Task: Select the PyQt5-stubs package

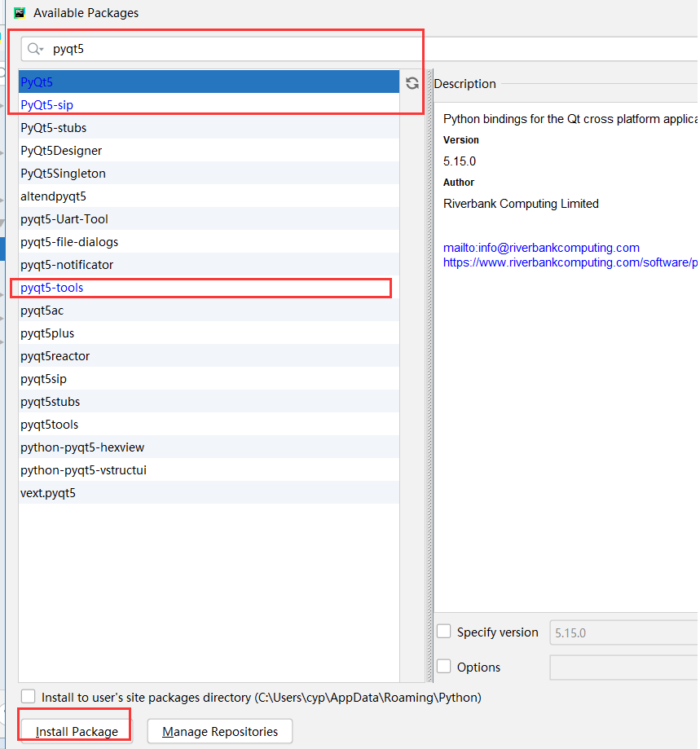Action: 209,127
